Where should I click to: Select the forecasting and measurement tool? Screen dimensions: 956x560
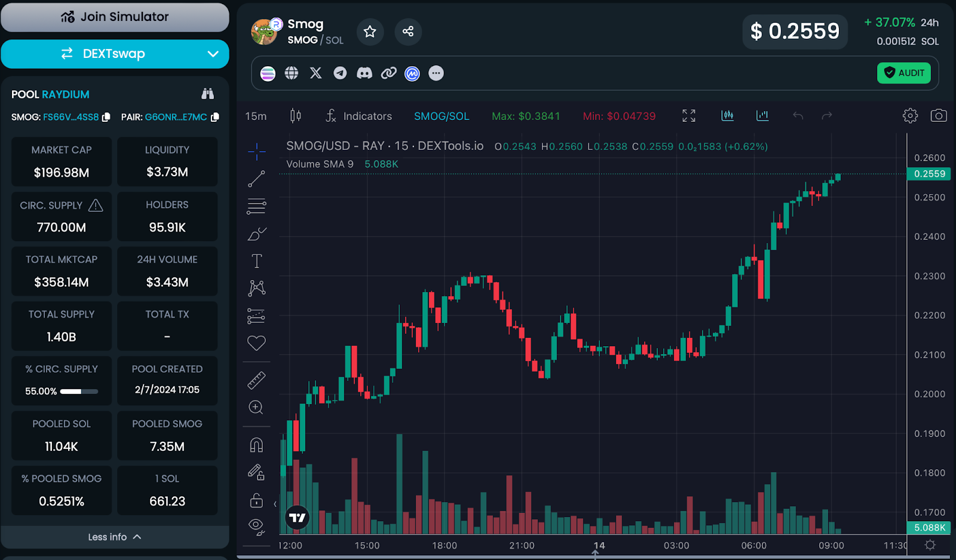[x=257, y=316]
